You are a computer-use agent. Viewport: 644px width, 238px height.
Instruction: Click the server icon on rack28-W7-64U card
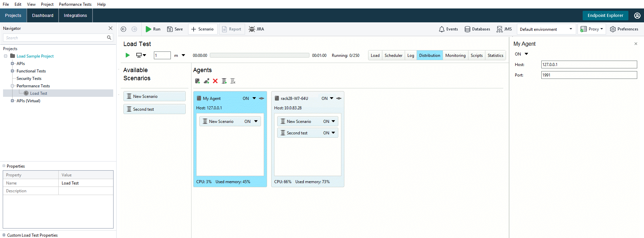click(x=277, y=98)
